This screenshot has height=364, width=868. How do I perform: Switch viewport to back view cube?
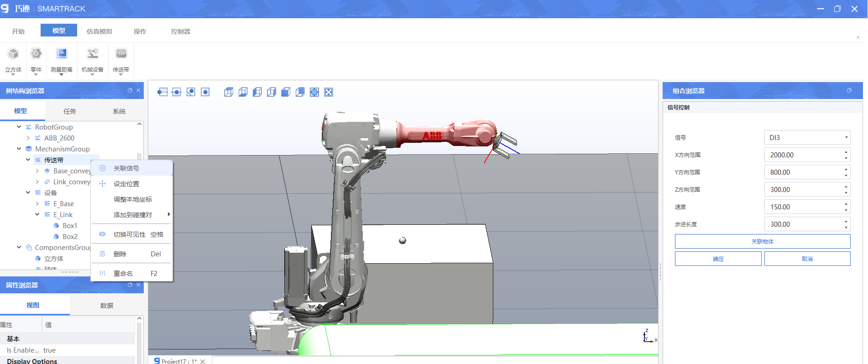point(300,92)
